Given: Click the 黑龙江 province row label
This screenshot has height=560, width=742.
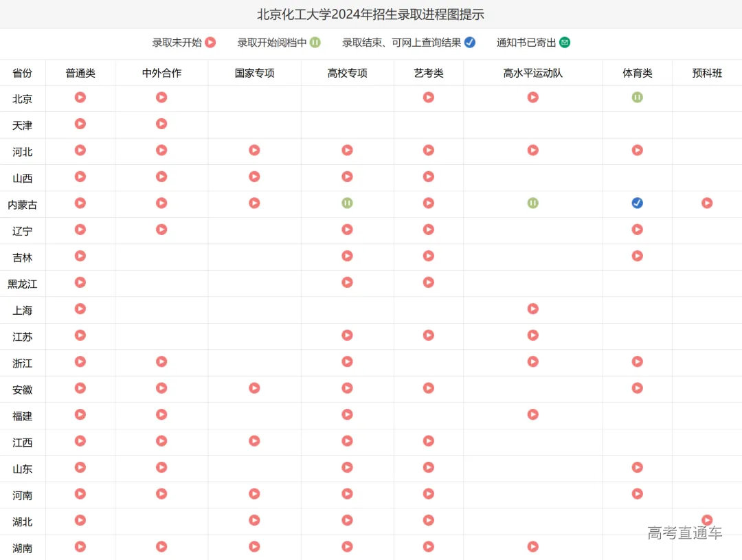Looking at the screenshot, I should (x=23, y=284).
